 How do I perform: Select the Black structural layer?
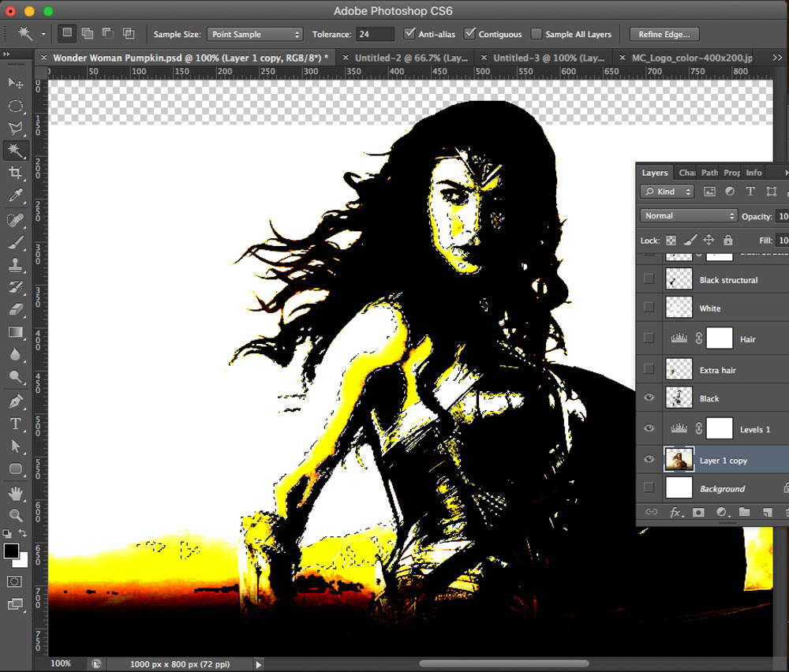tap(727, 280)
